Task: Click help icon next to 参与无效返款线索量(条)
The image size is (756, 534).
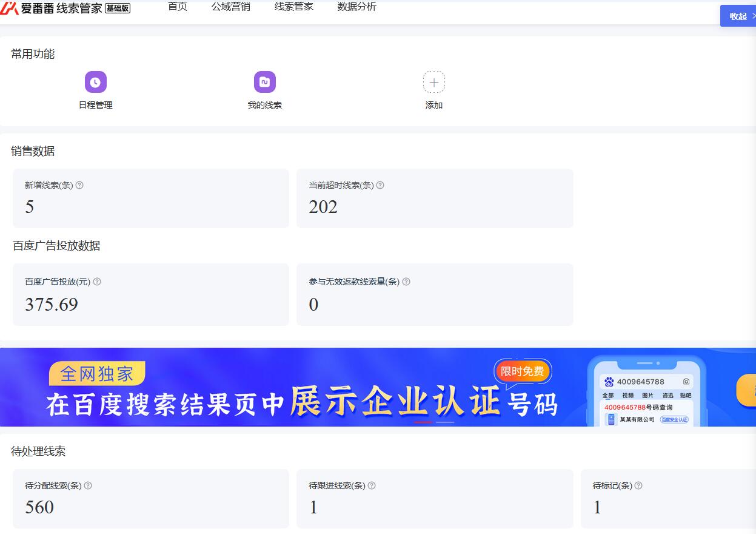Action: pos(406,282)
